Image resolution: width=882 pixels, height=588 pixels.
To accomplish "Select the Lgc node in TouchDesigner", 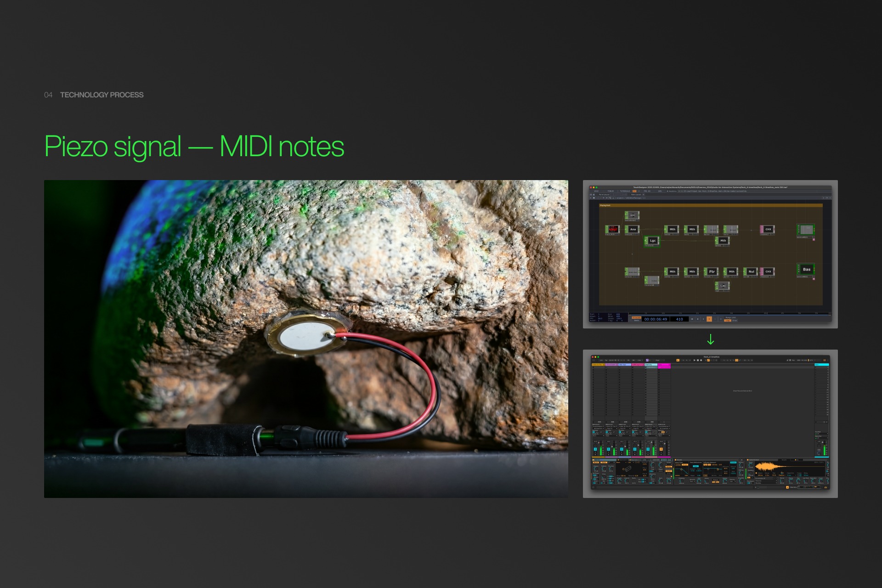I will click(652, 241).
